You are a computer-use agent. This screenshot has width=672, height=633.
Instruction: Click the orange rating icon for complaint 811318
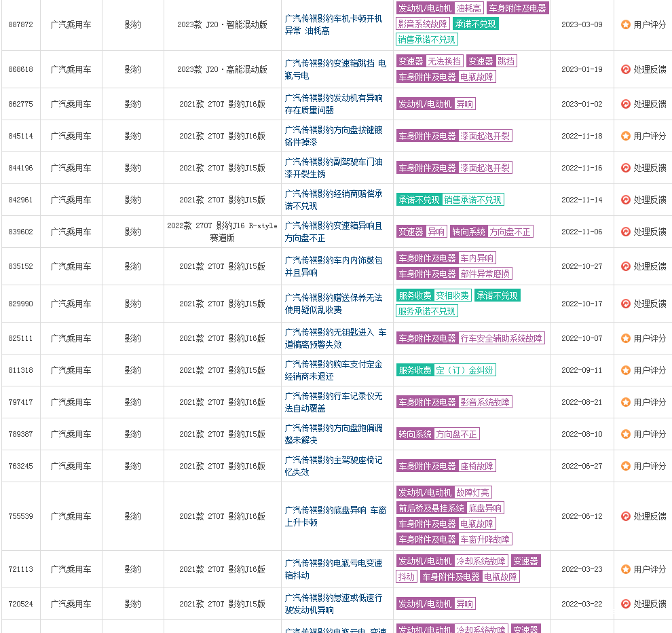(625, 370)
